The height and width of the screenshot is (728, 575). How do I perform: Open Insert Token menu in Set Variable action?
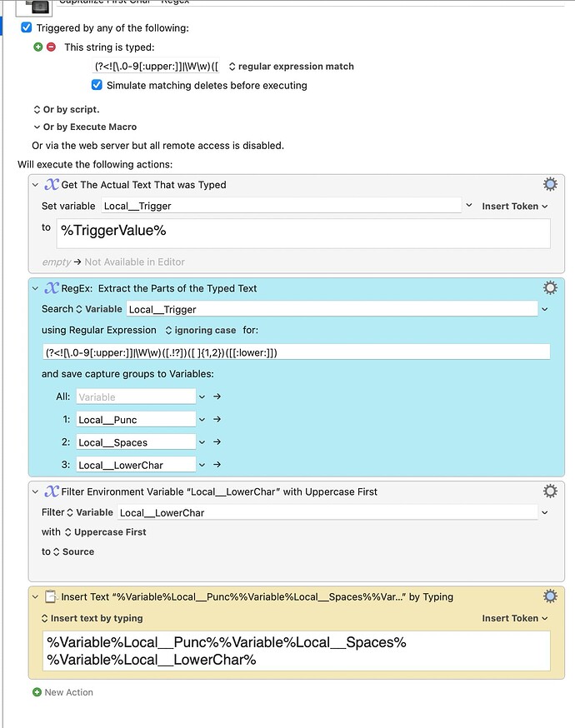[514, 206]
